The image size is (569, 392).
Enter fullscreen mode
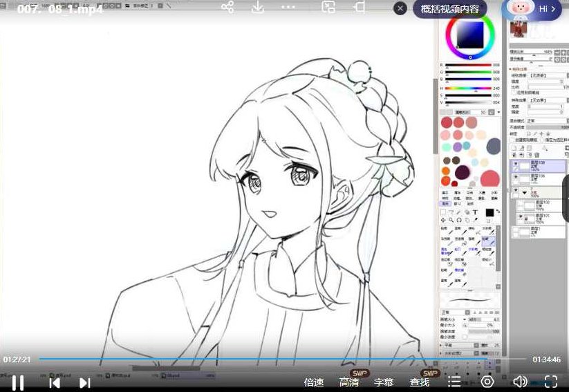551,382
